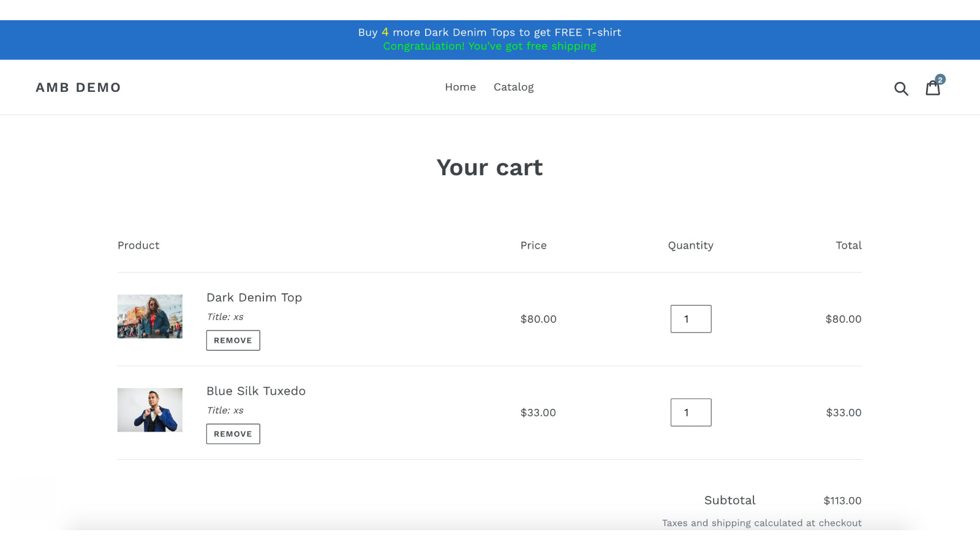Viewport: 980px width, 551px height.
Task: Click the Price column header
Action: pyautogui.click(x=533, y=246)
